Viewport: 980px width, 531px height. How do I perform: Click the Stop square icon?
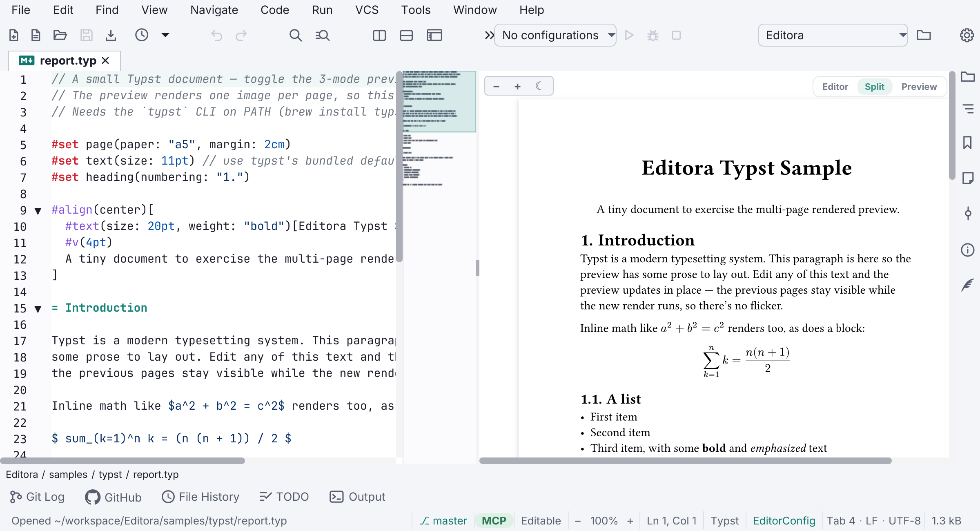point(676,36)
